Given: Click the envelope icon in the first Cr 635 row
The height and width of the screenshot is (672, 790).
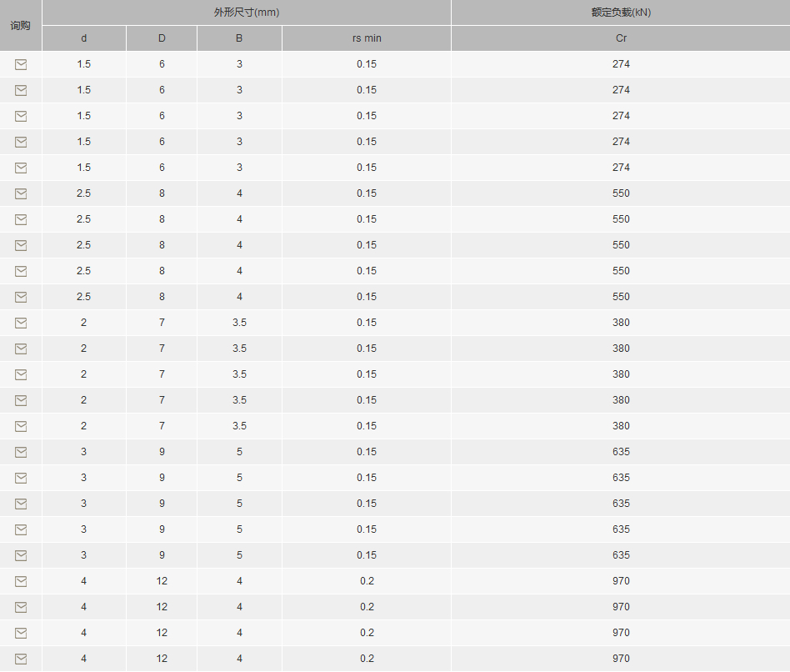Looking at the screenshot, I should tap(21, 452).
